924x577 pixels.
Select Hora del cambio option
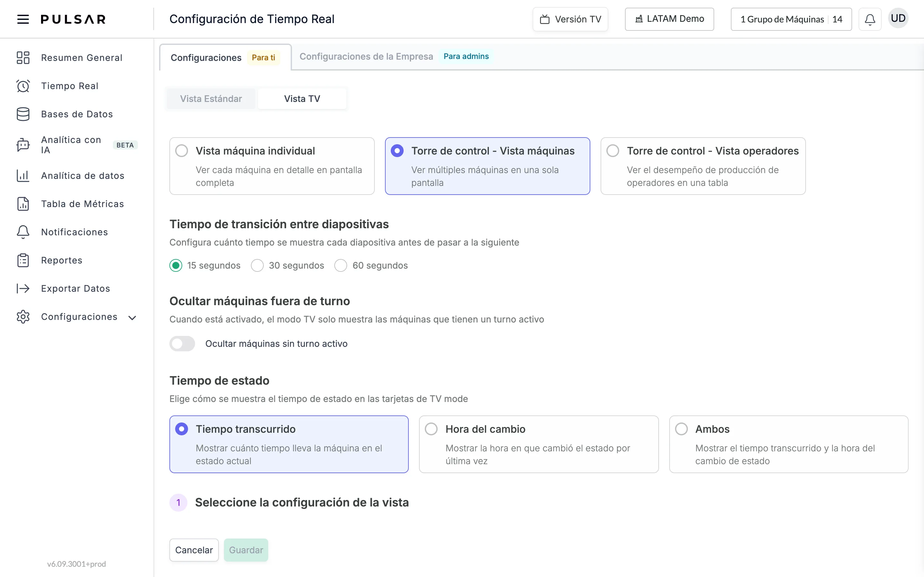click(539, 444)
